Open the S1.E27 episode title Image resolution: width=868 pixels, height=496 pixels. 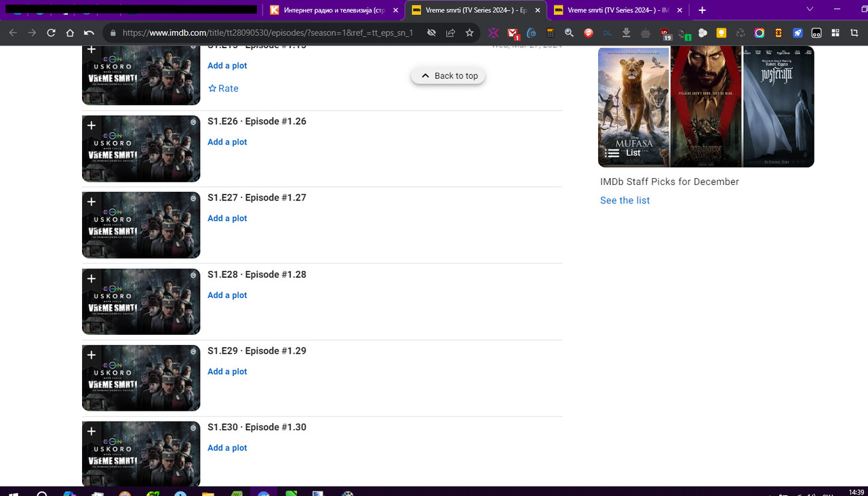pos(257,198)
